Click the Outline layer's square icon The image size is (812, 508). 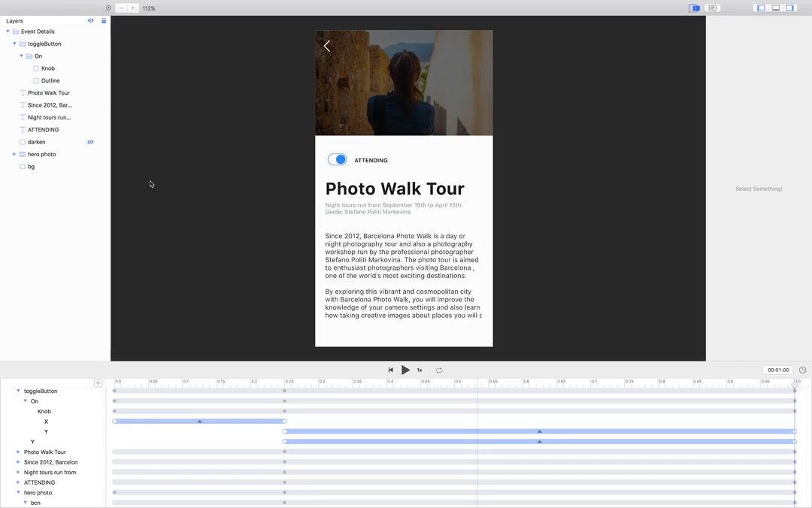tap(36, 80)
